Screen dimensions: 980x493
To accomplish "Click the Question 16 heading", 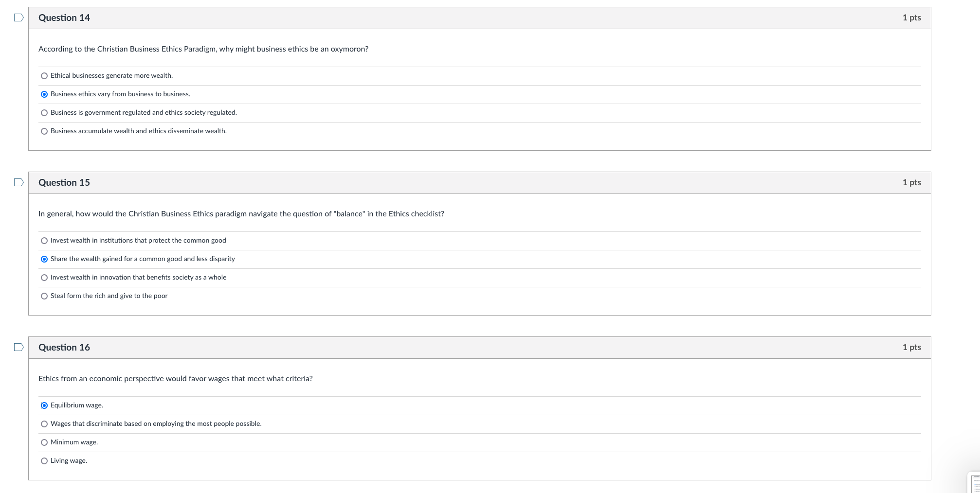I will pyautogui.click(x=64, y=348).
